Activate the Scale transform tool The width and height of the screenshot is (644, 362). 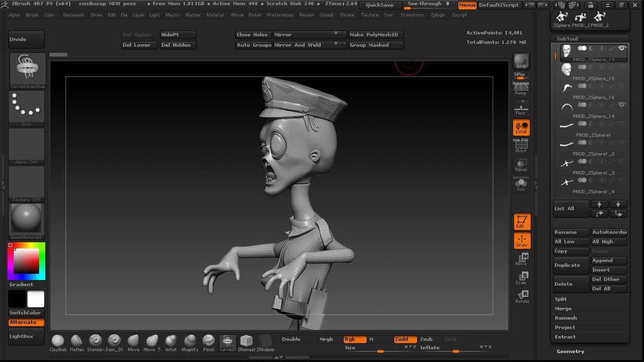tap(522, 277)
